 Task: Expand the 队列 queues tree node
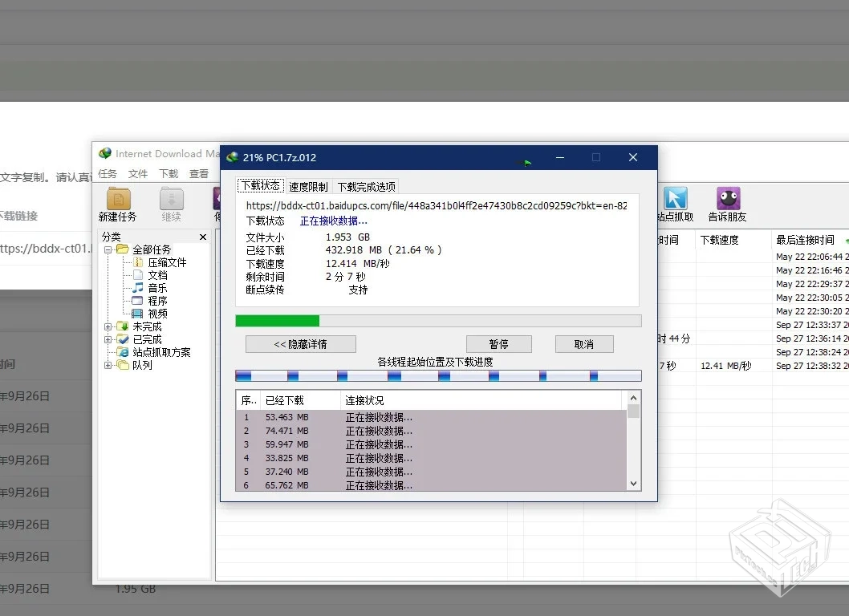(x=108, y=365)
